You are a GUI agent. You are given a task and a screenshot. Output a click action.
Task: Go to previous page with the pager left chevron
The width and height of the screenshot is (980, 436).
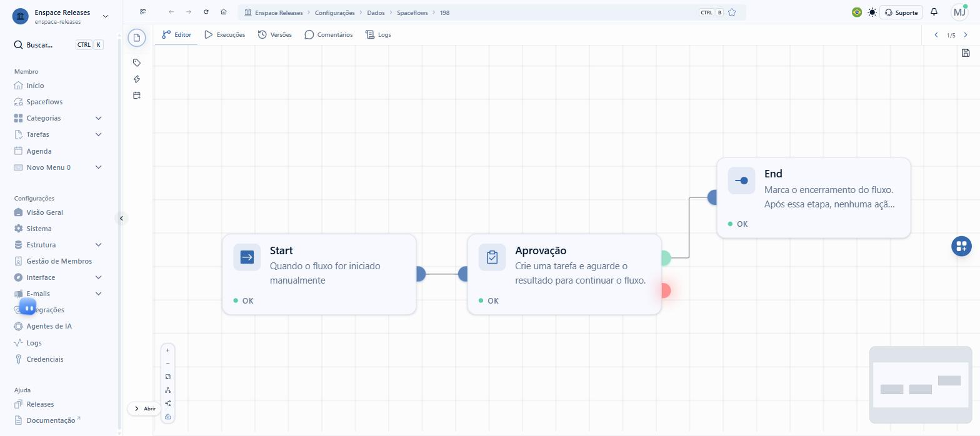click(x=936, y=35)
